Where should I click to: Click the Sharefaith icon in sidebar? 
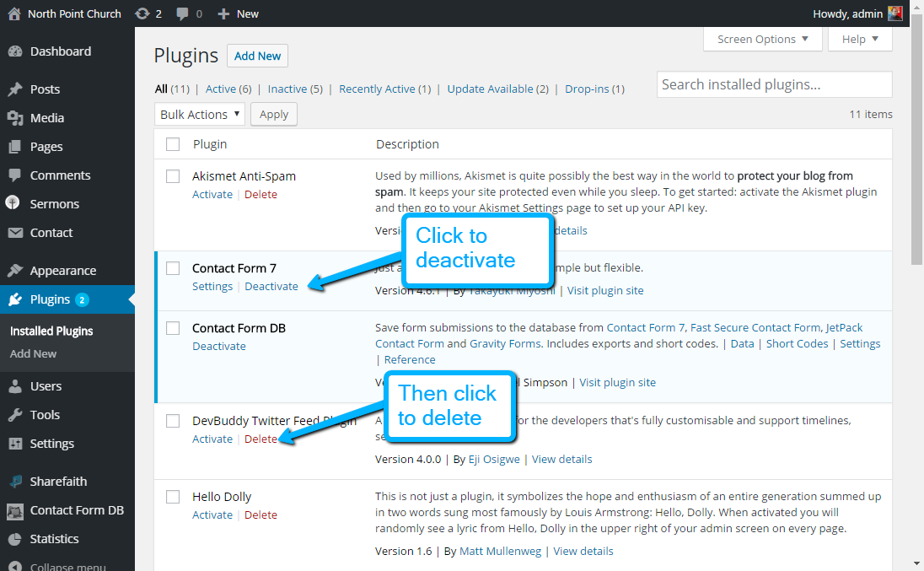(14, 482)
